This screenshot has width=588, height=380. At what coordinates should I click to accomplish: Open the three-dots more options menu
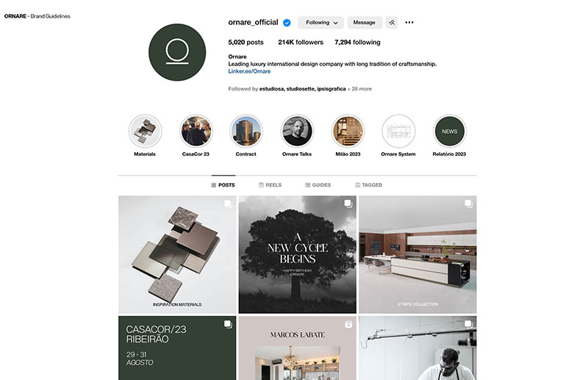point(409,23)
